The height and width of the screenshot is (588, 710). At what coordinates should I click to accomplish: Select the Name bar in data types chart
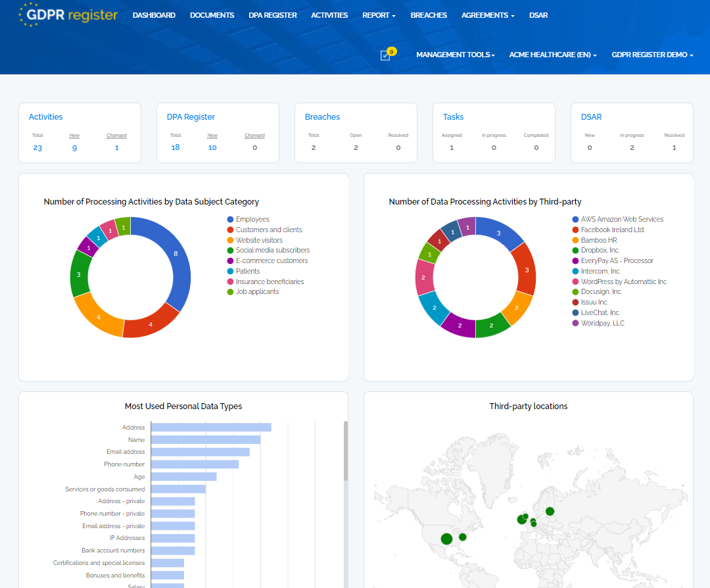(x=206, y=440)
